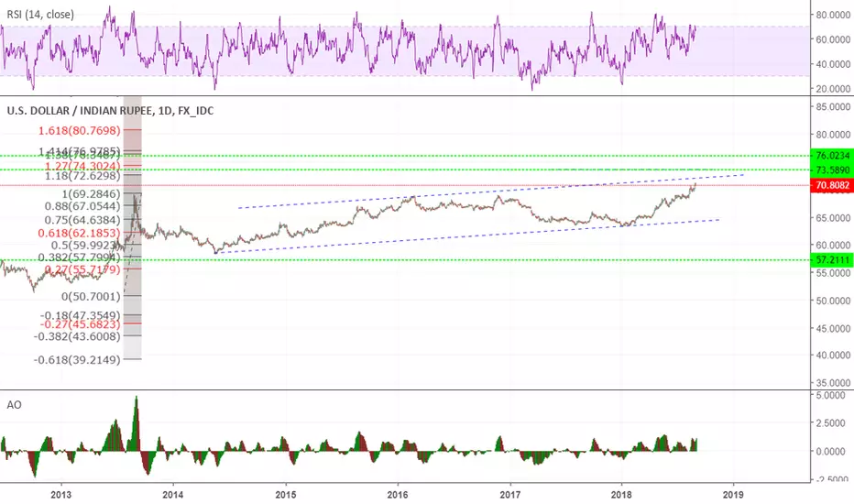The height and width of the screenshot is (504, 854).
Task: Select the 1(69.2846) Fibonacci level
Action: click(x=91, y=194)
